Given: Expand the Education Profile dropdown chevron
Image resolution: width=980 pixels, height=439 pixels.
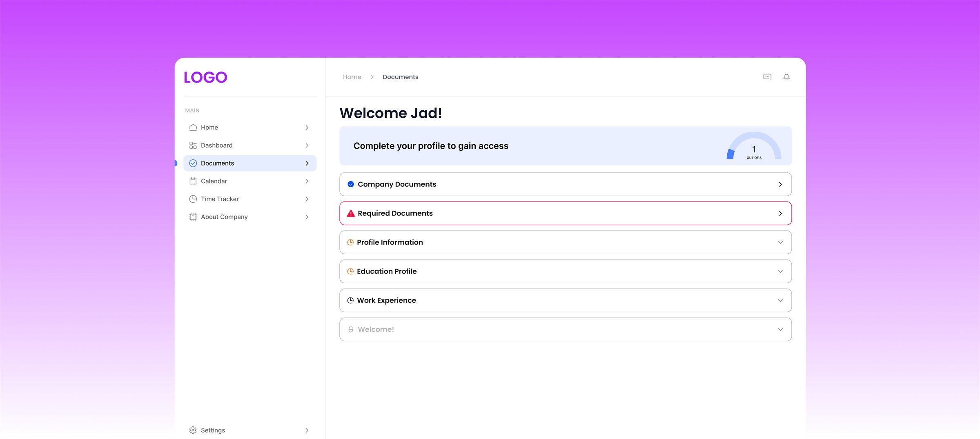Looking at the screenshot, I should tap(780, 271).
